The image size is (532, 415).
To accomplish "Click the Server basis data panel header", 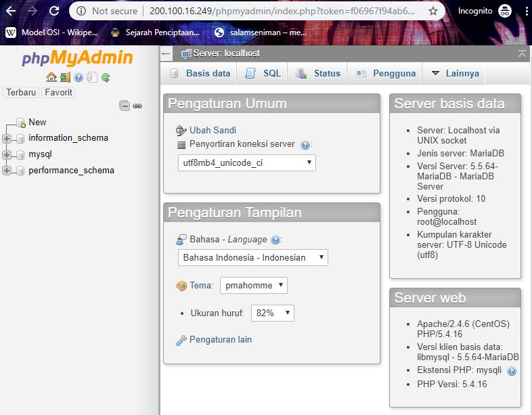I will click(455, 104).
